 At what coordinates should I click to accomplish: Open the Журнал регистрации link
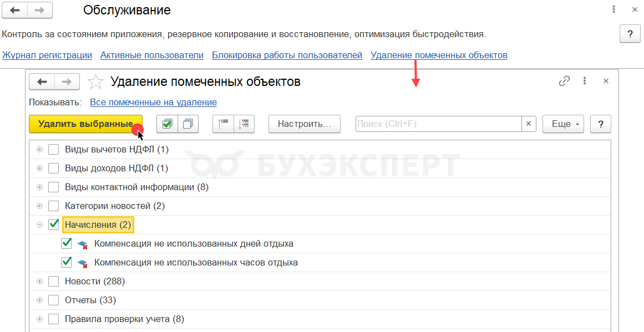pyautogui.click(x=47, y=55)
